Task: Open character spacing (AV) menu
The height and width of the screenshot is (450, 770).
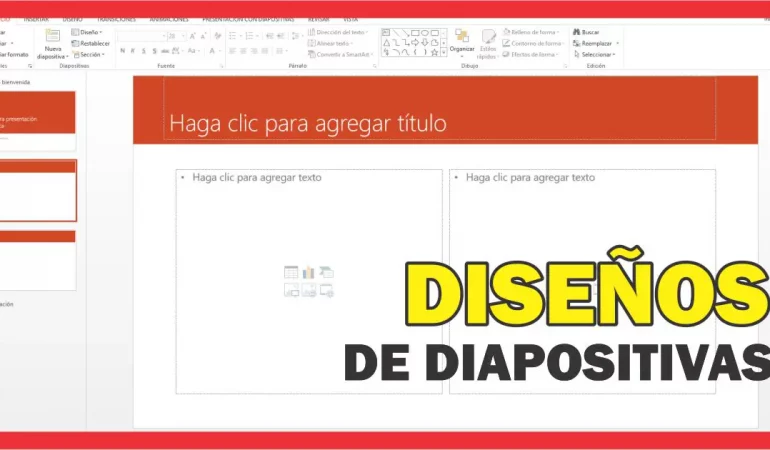Action: tap(177, 51)
